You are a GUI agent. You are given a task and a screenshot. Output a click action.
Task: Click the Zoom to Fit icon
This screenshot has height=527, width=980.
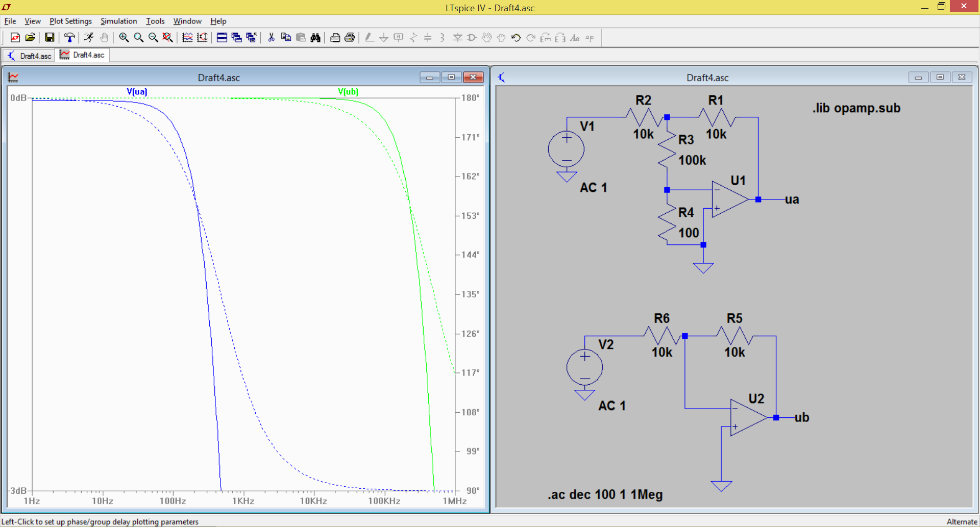pos(167,37)
